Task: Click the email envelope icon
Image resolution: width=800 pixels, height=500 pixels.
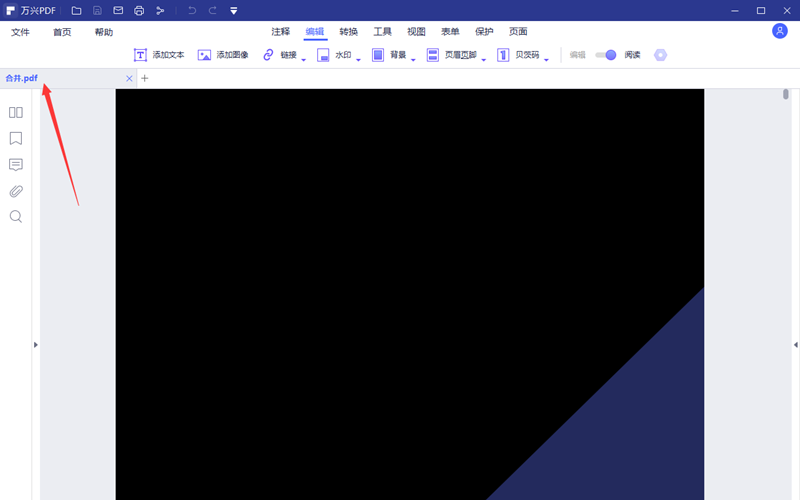Action: pos(118,10)
